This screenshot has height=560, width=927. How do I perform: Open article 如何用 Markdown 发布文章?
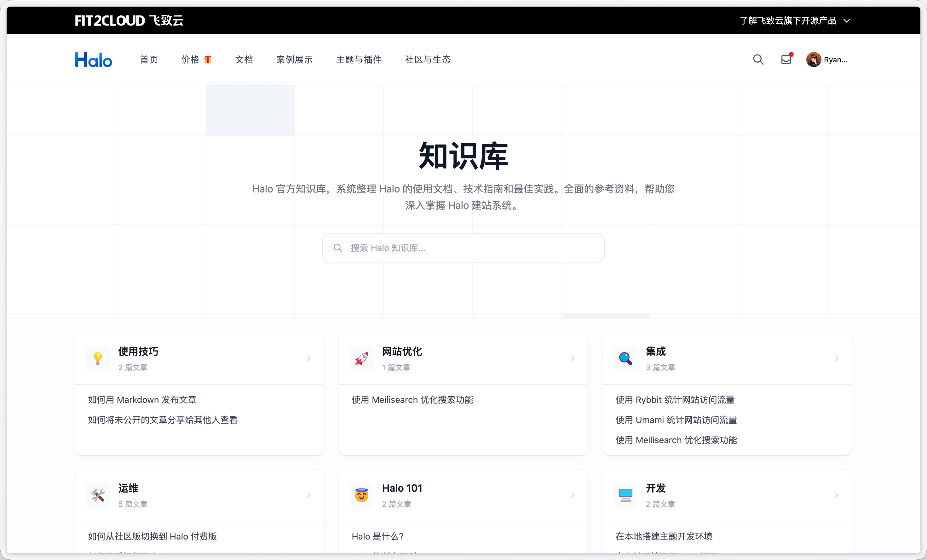(x=142, y=399)
